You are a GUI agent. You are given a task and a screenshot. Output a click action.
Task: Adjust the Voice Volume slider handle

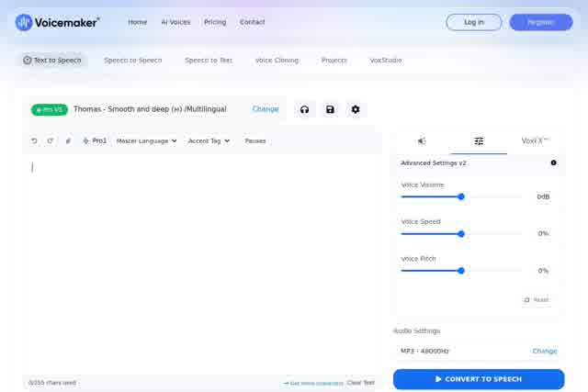(x=461, y=196)
